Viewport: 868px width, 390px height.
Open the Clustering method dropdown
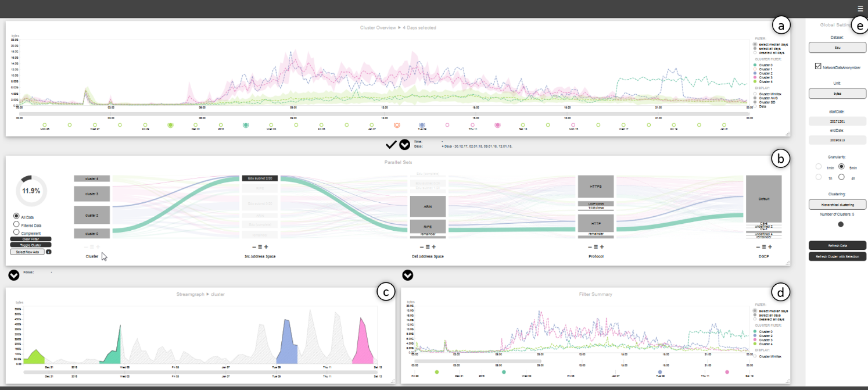point(837,204)
